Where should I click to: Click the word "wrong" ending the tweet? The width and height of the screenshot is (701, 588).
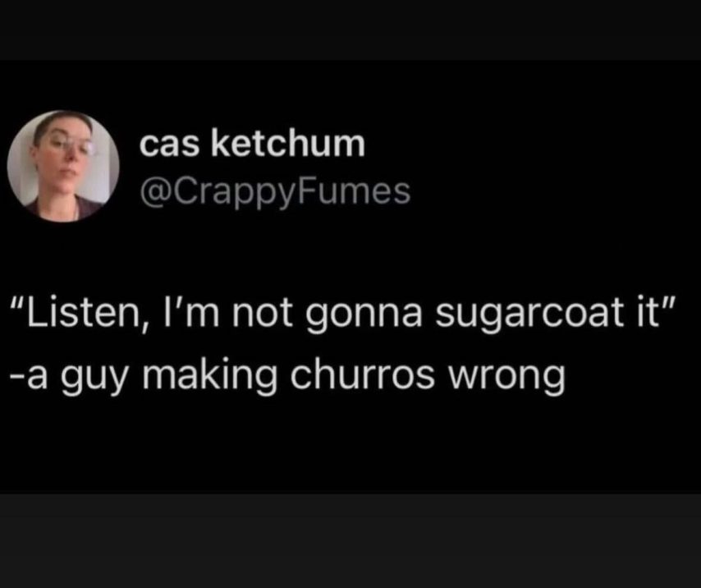(x=507, y=376)
